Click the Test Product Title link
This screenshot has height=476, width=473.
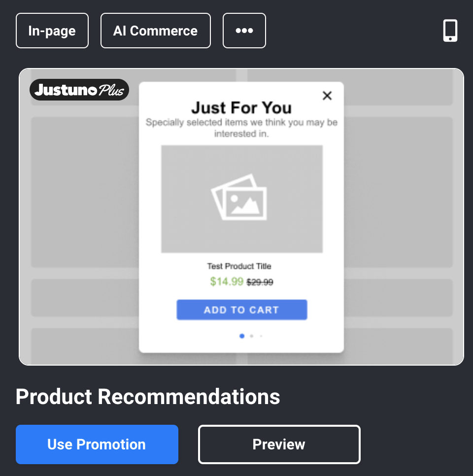[x=240, y=266]
